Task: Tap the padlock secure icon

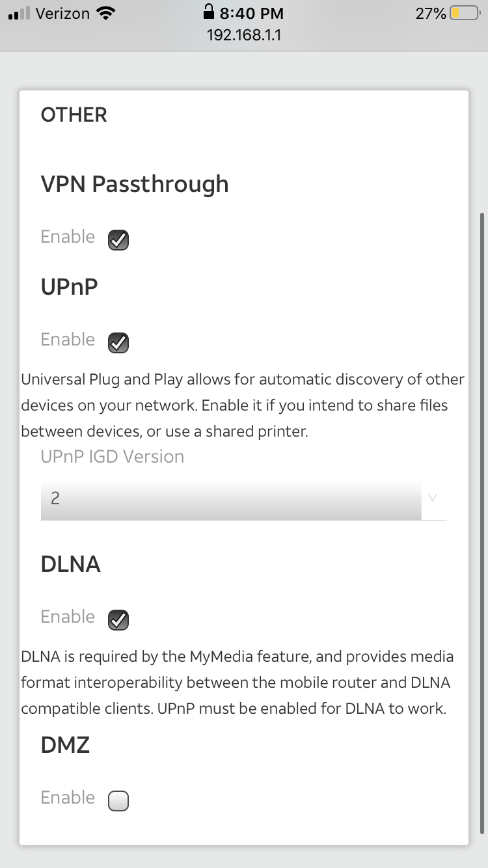Action: click(x=209, y=12)
